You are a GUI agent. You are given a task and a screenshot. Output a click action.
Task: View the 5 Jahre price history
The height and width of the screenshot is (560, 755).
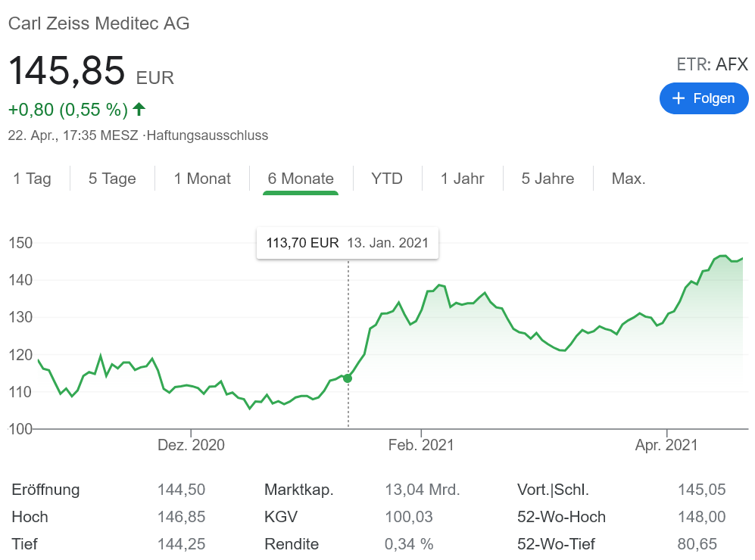tap(548, 179)
